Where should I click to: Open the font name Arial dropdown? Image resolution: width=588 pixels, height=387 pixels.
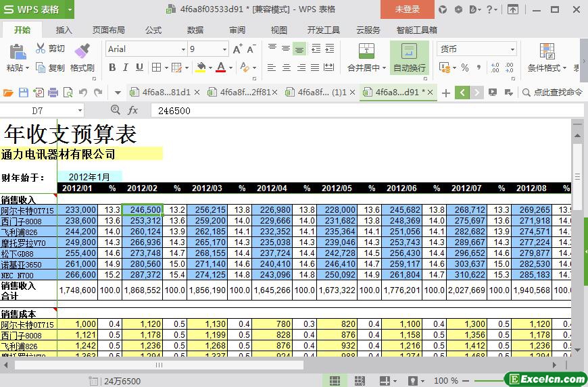[182, 49]
